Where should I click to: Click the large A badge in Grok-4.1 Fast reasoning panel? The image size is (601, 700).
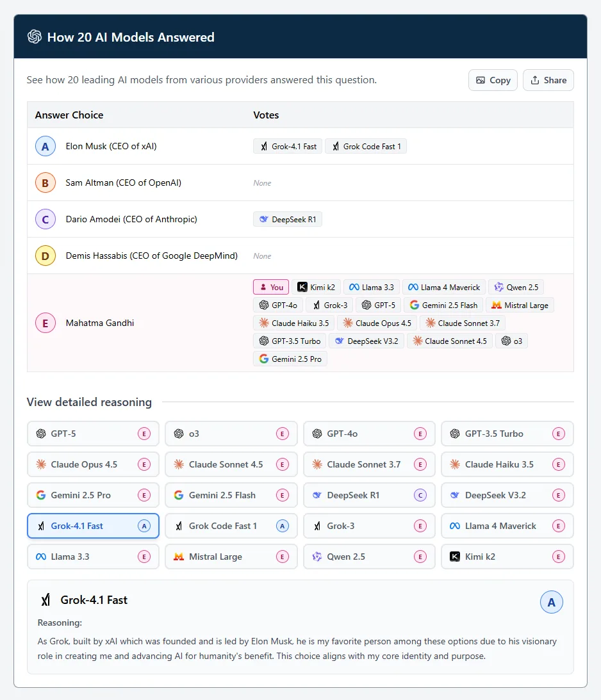(552, 602)
